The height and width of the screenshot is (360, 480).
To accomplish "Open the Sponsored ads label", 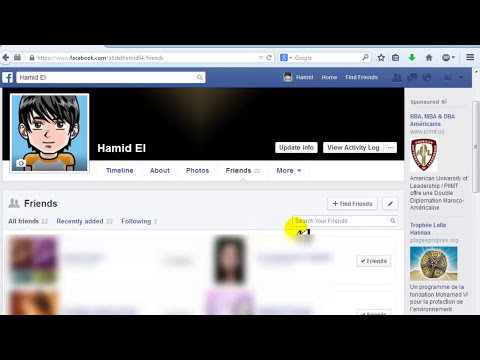I will pos(428,102).
